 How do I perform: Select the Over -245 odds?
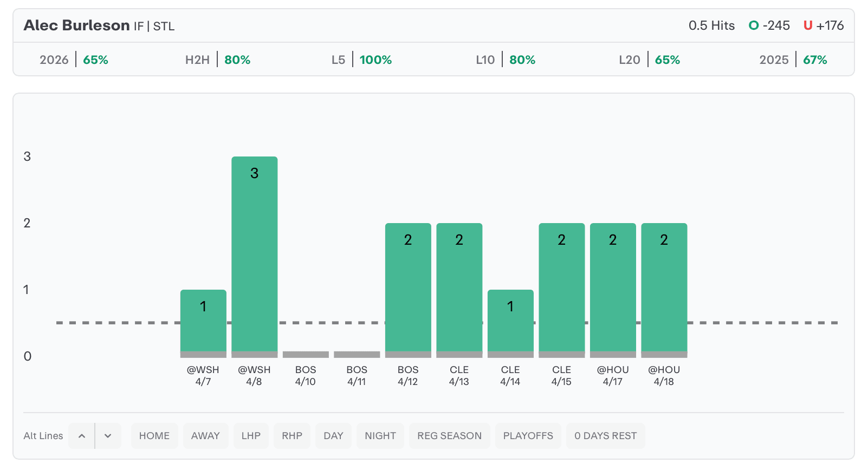point(769,25)
